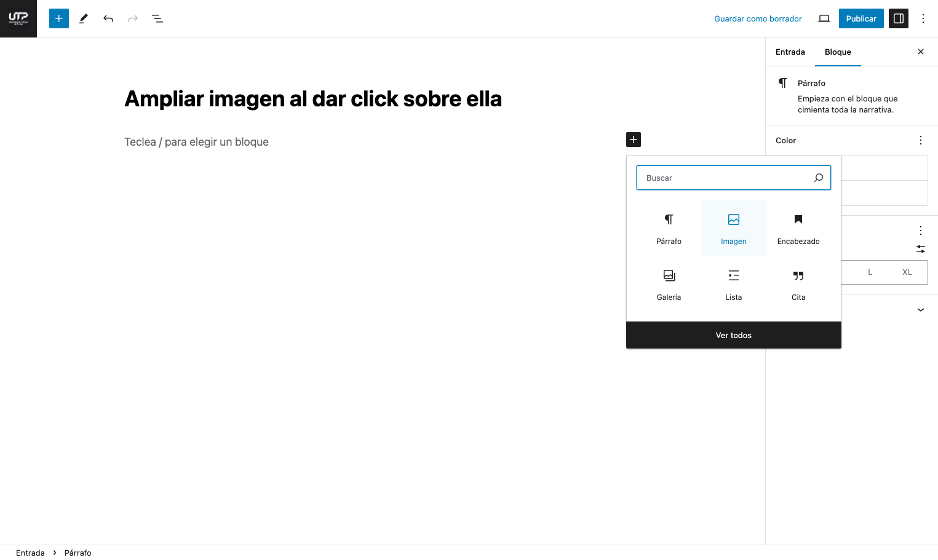Click the post title heading

click(x=313, y=99)
